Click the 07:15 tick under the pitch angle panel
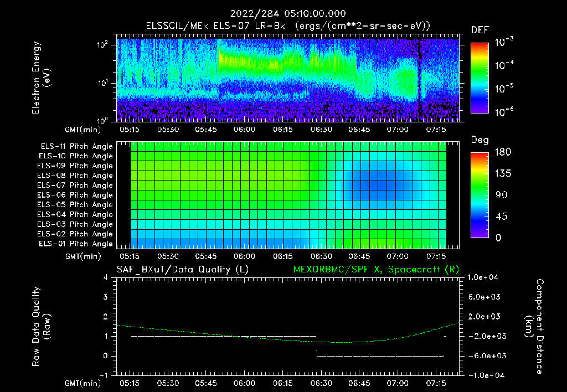The height and width of the screenshot is (392, 567). click(436, 257)
